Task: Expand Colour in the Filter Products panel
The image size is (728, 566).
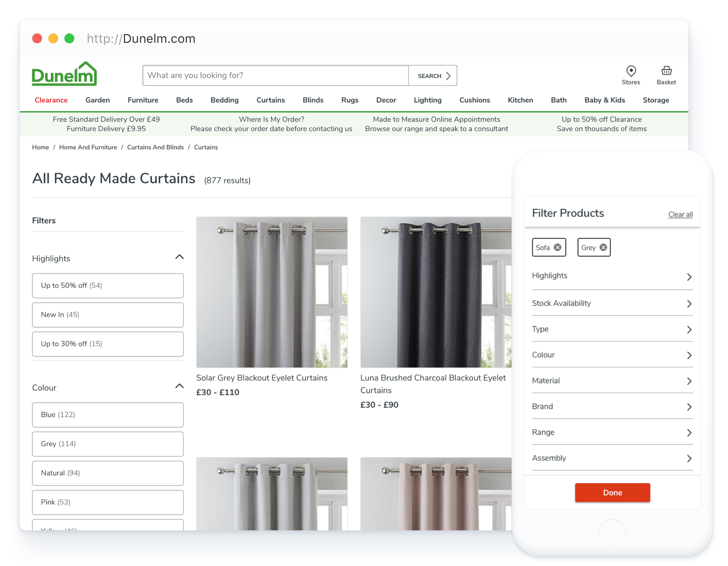Action: 612,355
